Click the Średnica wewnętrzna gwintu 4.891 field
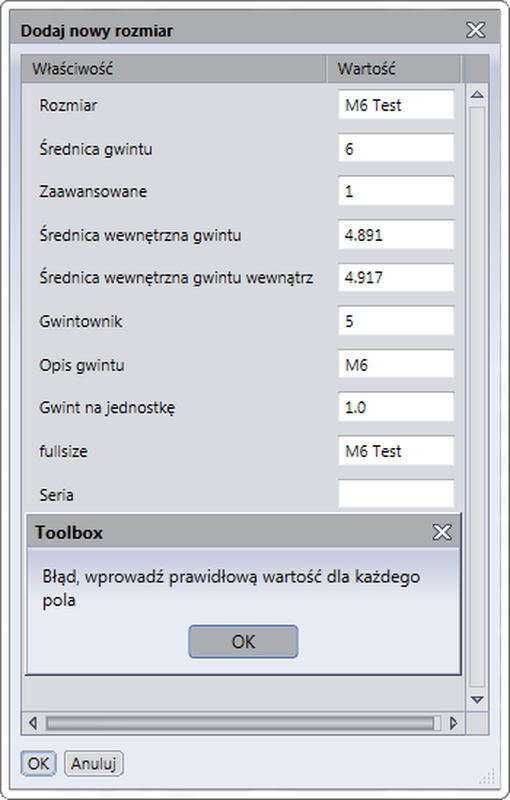Viewport: 510px width, 800px height. tap(396, 235)
